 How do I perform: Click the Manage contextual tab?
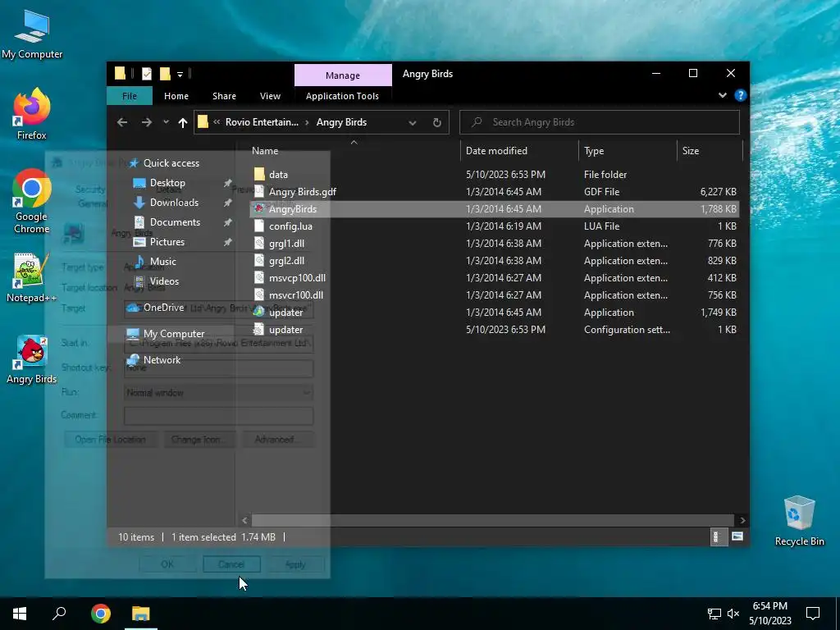click(343, 75)
